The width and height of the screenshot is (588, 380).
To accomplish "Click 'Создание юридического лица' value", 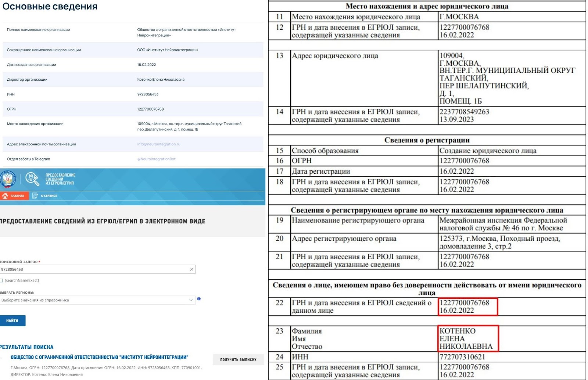I will [488, 151].
